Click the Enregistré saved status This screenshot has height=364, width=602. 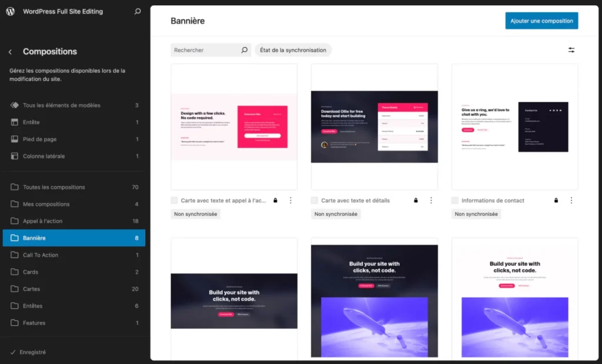[33, 352]
